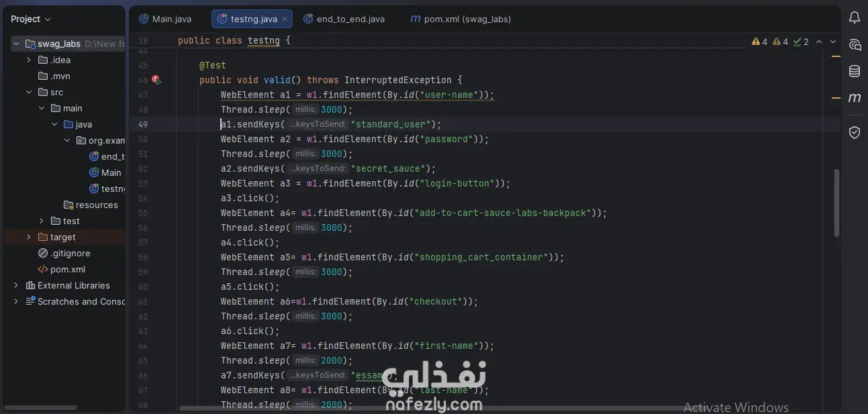Open the AI Assistant chat icon
The image size is (868, 414).
855,45
